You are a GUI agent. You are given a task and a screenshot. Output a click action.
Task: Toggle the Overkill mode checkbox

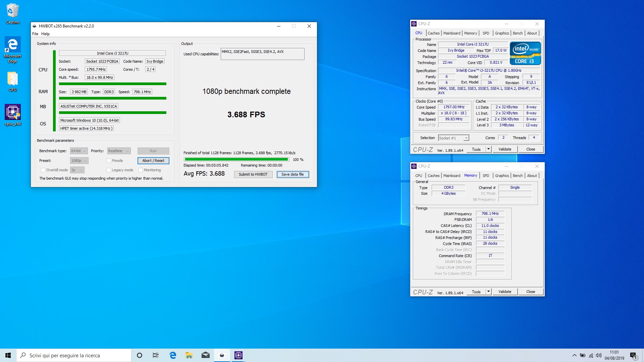pyautogui.click(x=43, y=170)
